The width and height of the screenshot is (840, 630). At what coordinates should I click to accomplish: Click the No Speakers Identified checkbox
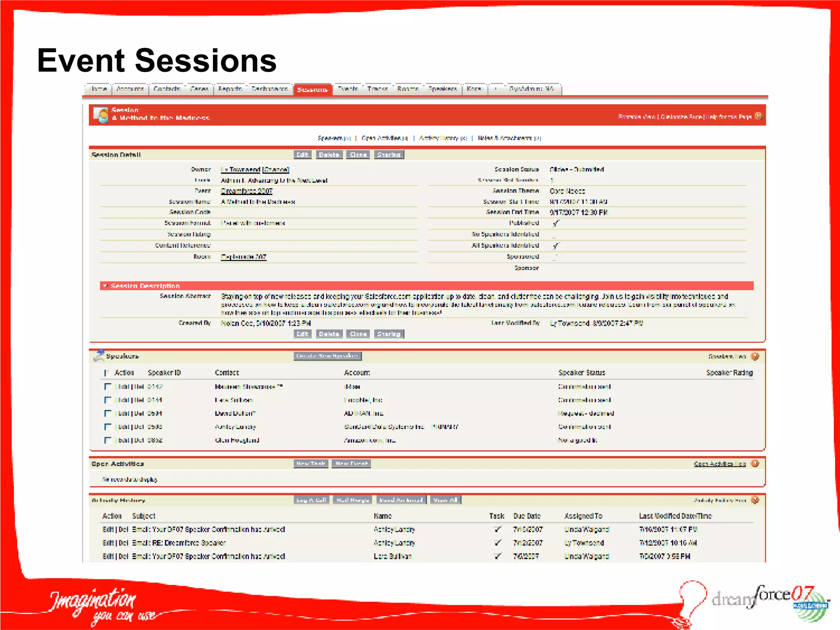554,235
